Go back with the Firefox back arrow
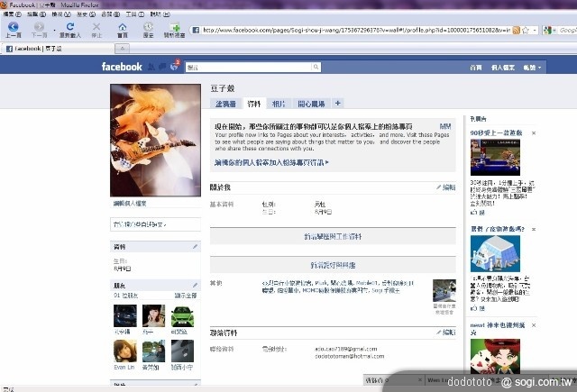This screenshot has height=392, width=577. tap(14, 27)
